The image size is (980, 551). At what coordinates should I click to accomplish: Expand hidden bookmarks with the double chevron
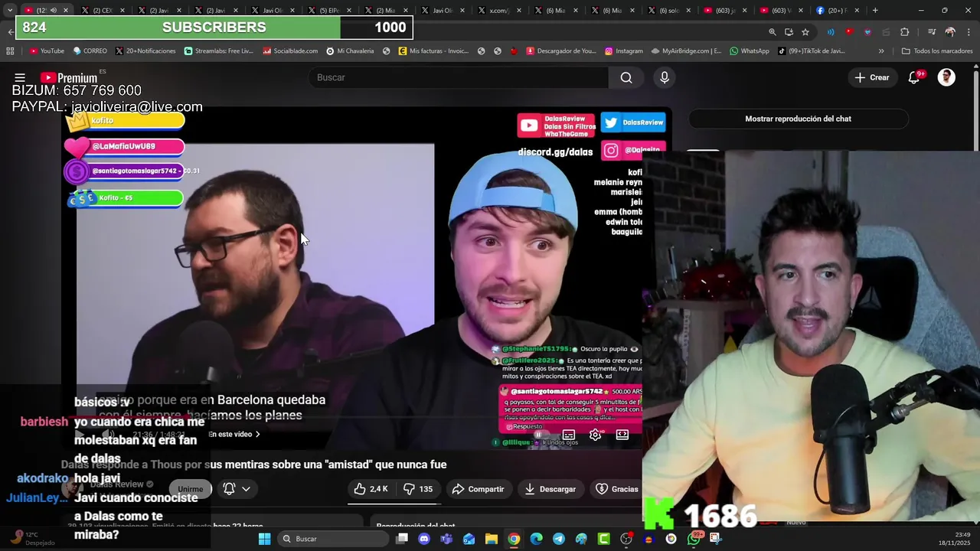coord(881,51)
